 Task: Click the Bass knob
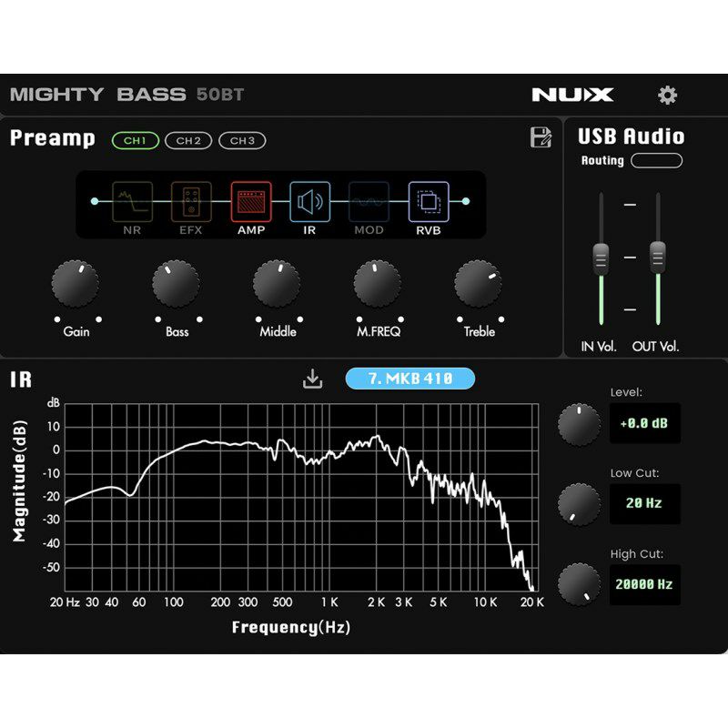point(176,284)
